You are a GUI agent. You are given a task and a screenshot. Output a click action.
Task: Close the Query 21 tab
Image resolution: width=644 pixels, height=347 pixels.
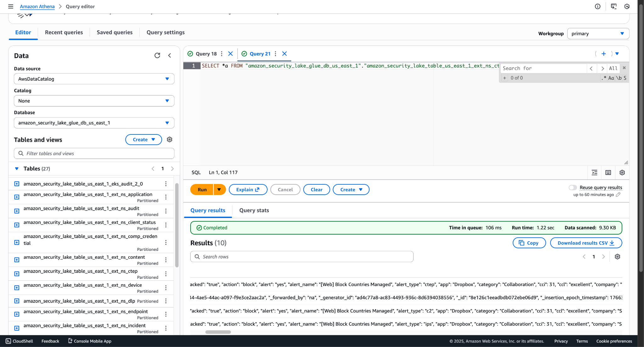(x=285, y=54)
